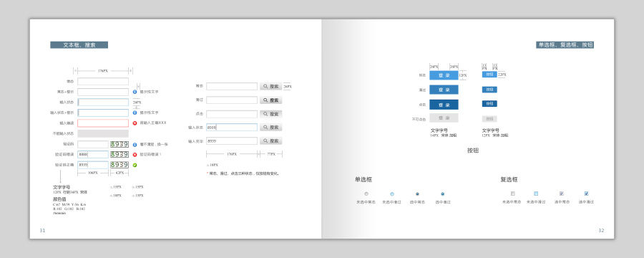Click the 登录 button in the 滑过 row

pos(444,90)
